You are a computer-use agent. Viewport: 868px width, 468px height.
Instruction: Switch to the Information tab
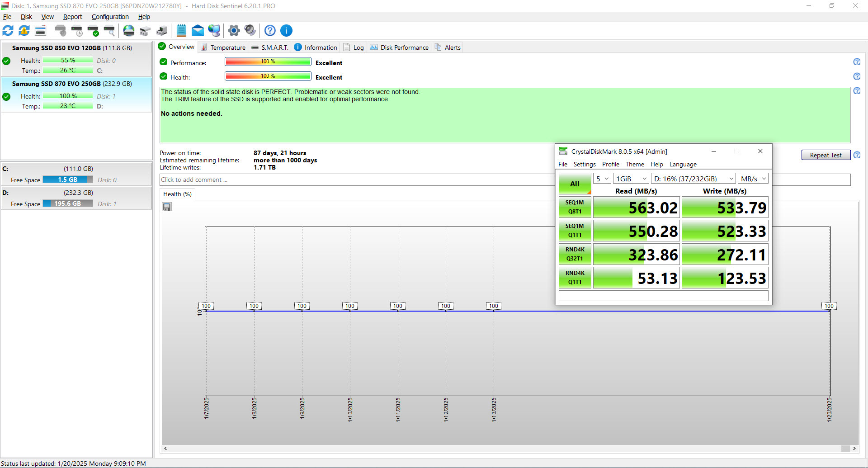(316, 47)
